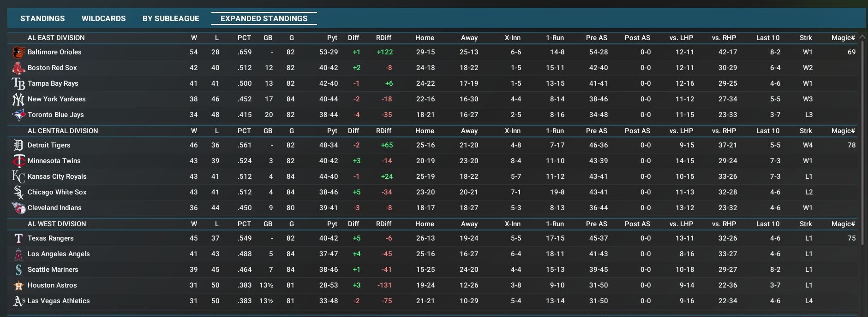
Task: Open the Cleveland Indians team link
Action: point(54,208)
